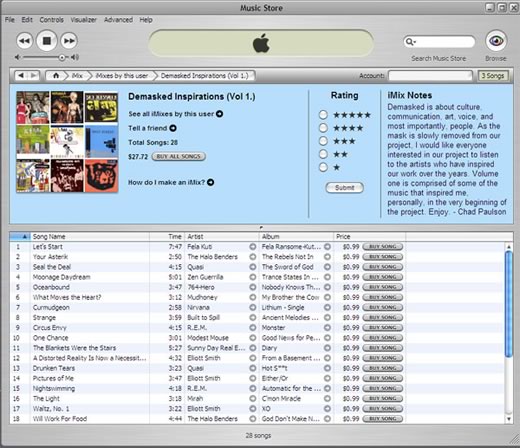Click iMixes by this user breadcrumb
Image resolution: width=520 pixels, height=448 pixels.
122,76
